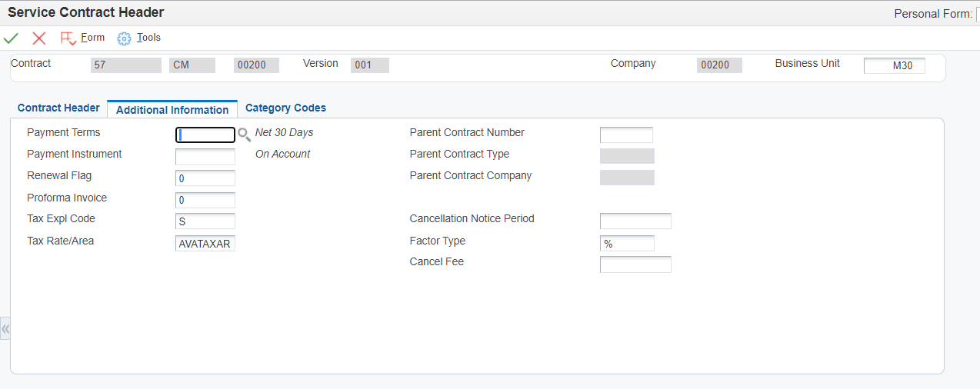Click the Payment Terms input field
Screen dimensions: 980x389
point(205,135)
